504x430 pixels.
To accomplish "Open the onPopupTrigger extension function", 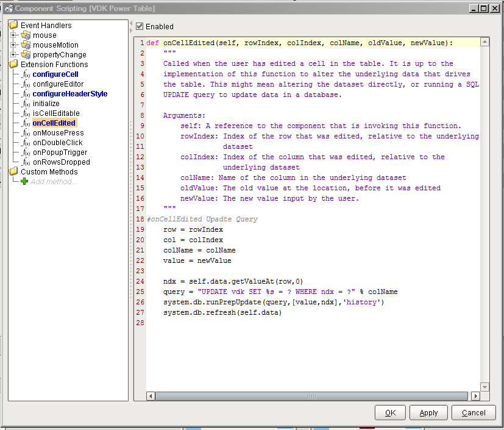I will point(60,152).
